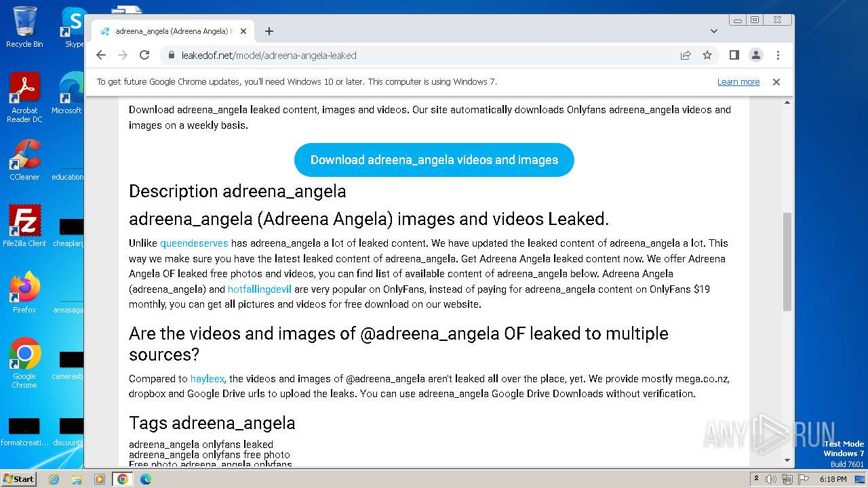Open Windows Media Player taskbar icon
The height and width of the screenshot is (488, 868).
pos(100,479)
